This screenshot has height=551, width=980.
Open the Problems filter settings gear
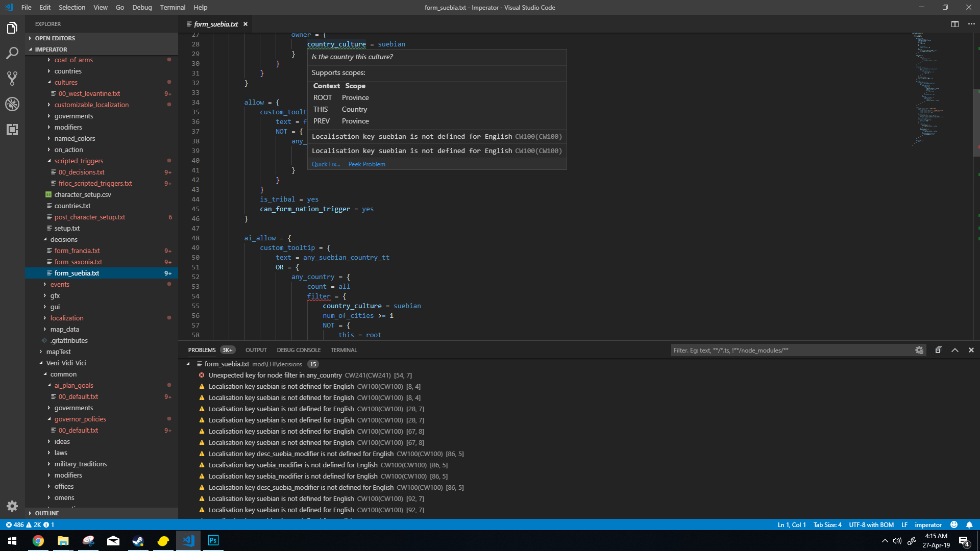(919, 350)
